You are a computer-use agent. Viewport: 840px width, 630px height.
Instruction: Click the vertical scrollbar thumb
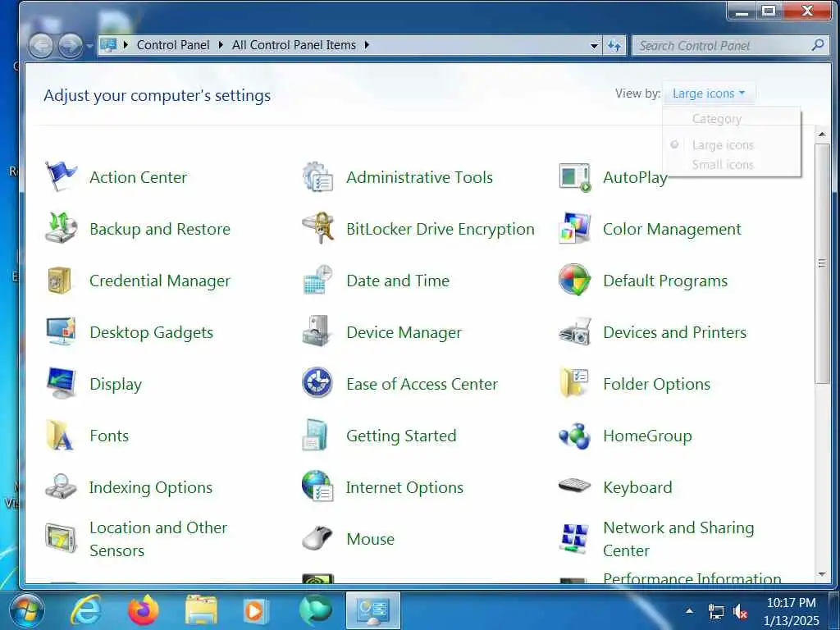pos(822,262)
